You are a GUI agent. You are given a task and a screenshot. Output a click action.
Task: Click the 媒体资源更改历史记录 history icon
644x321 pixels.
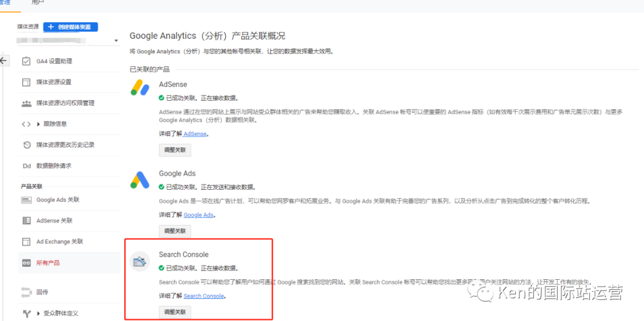pyautogui.click(x=26, y=145)
